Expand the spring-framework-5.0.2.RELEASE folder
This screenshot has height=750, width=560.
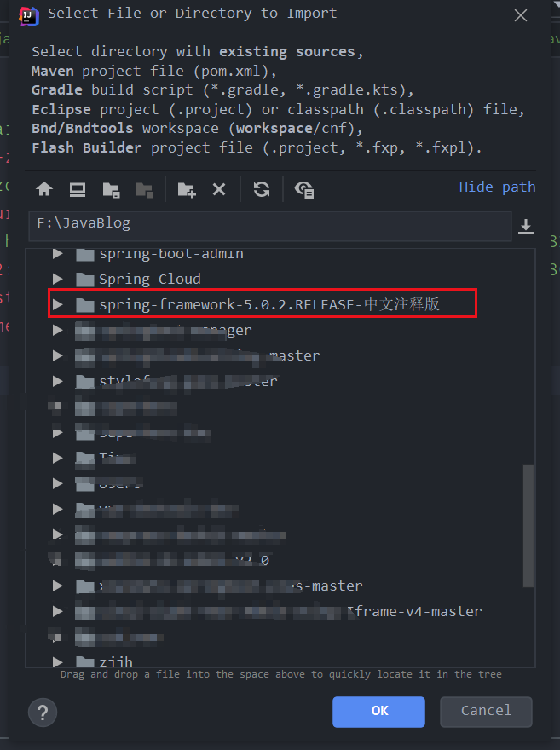[x=58, y=304]
